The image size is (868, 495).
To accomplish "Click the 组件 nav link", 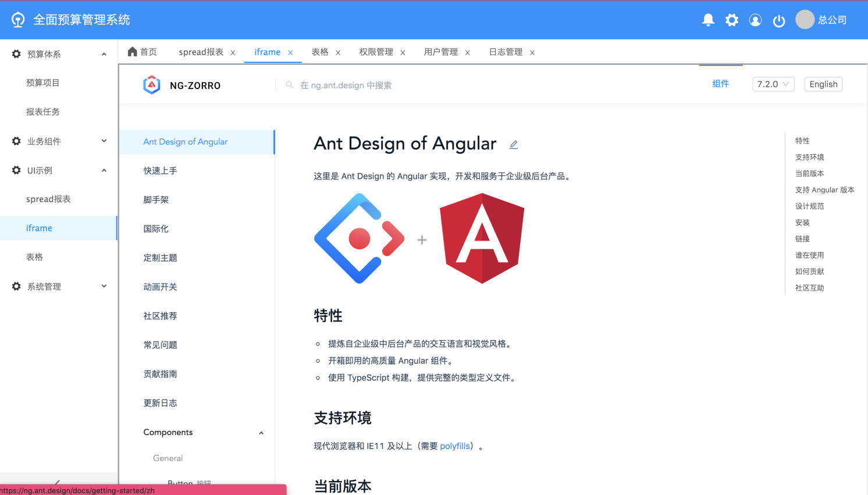I will click(721, 84).
